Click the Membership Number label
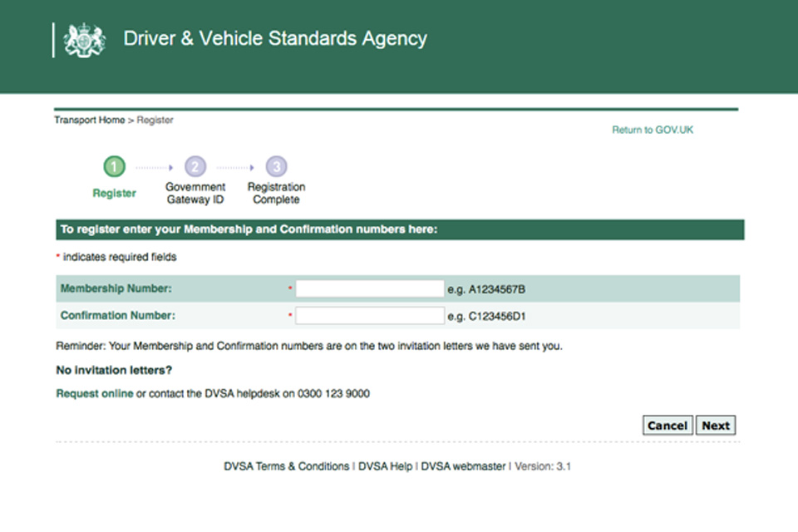Image resolution: width=798 pixels, height=532 pixels. pos(116,288)
